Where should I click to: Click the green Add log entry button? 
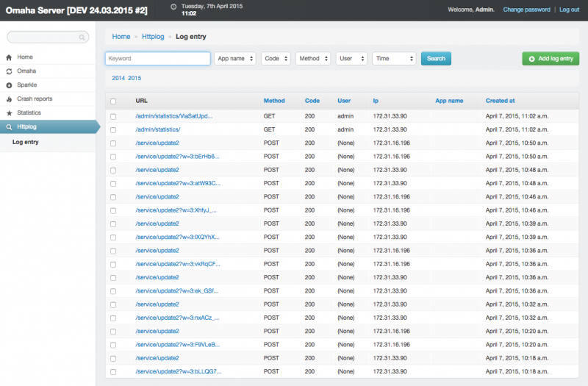pos(551,59)
